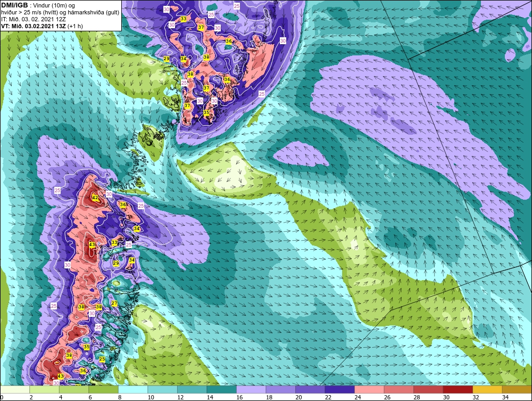Click the legend tick label 24

tap(358, 397)
